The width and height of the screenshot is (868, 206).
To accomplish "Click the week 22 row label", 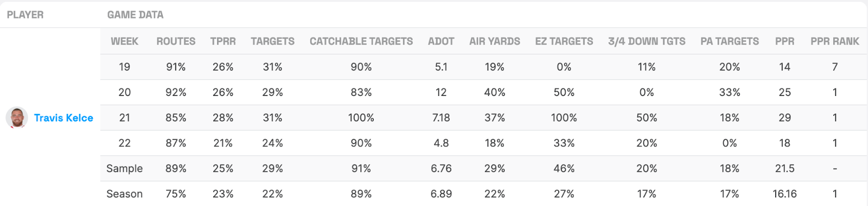I will (x=124, y=143).
